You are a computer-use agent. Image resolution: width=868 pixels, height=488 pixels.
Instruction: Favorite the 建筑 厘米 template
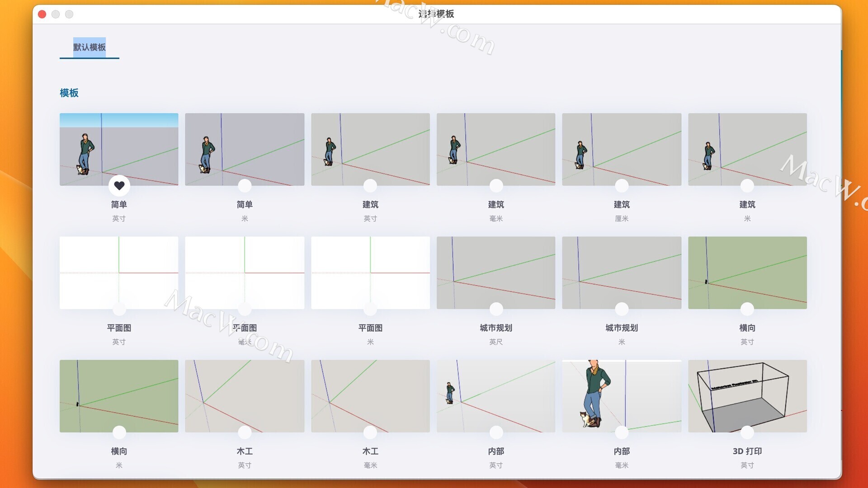(622, 185)
